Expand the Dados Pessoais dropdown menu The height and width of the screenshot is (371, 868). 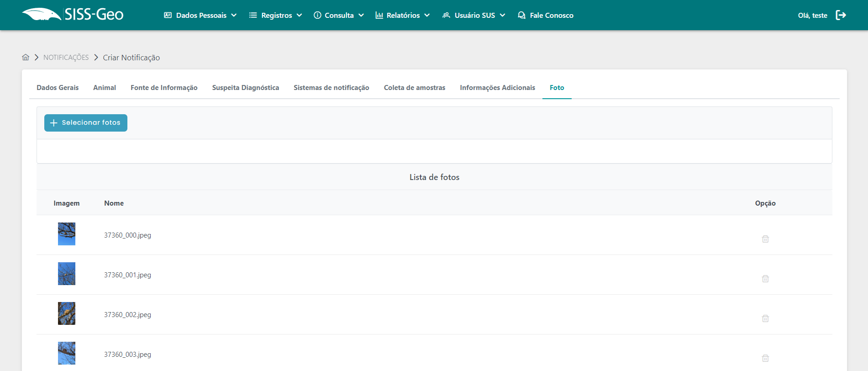200,15
